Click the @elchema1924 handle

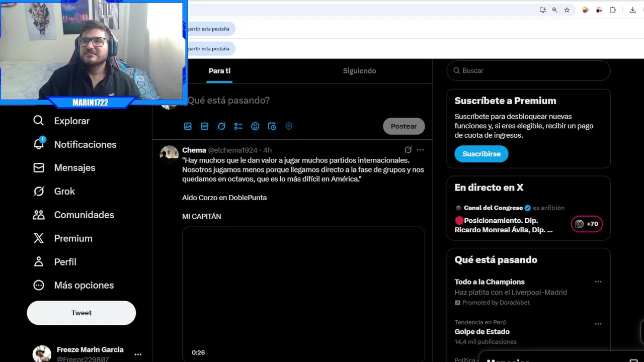232,150
